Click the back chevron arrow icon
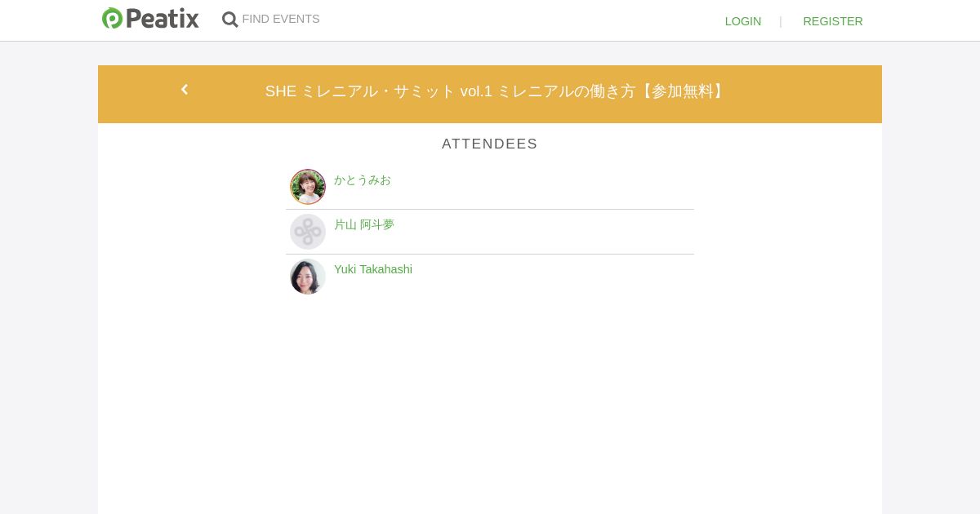Image resolution: width=980 pixels, height=514 pixels. click(x=185, y=90)
